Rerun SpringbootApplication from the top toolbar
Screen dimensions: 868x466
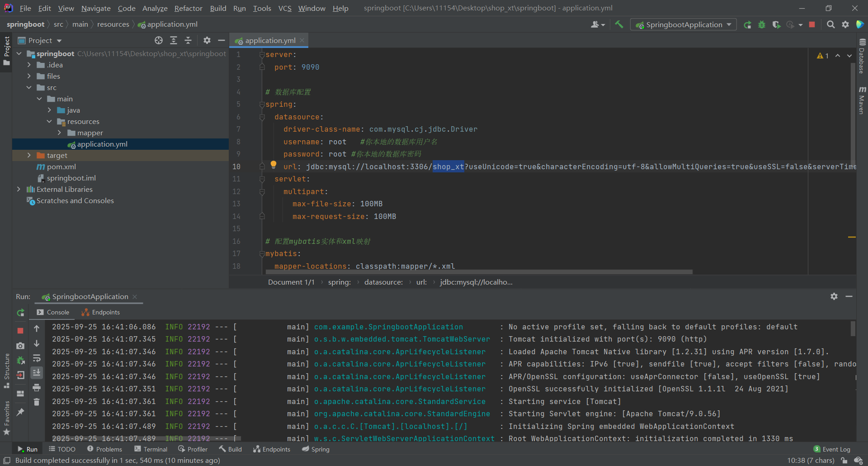(747, 25)
